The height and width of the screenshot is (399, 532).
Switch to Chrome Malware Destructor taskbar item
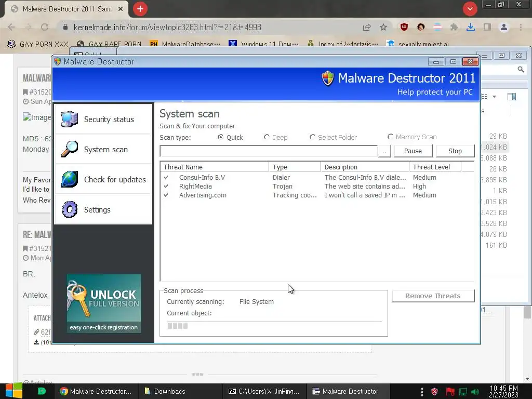[x=96, y=391]
